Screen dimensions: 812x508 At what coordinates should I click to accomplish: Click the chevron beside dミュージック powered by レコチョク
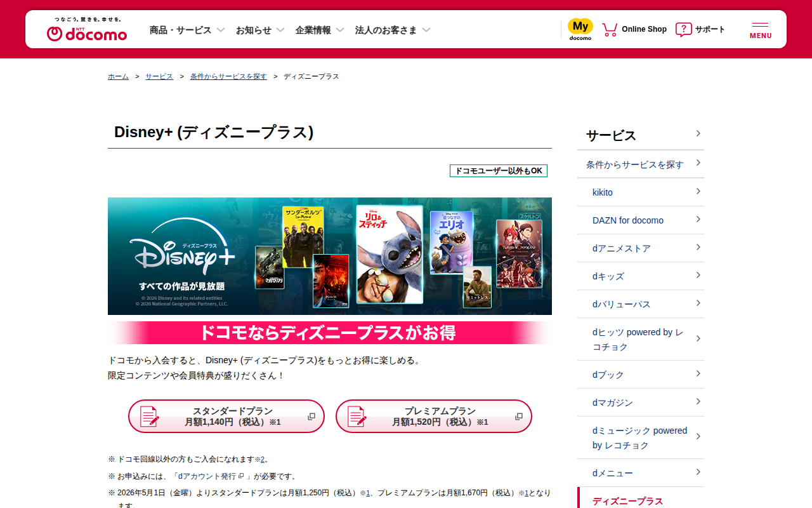[x=698, y=436]
